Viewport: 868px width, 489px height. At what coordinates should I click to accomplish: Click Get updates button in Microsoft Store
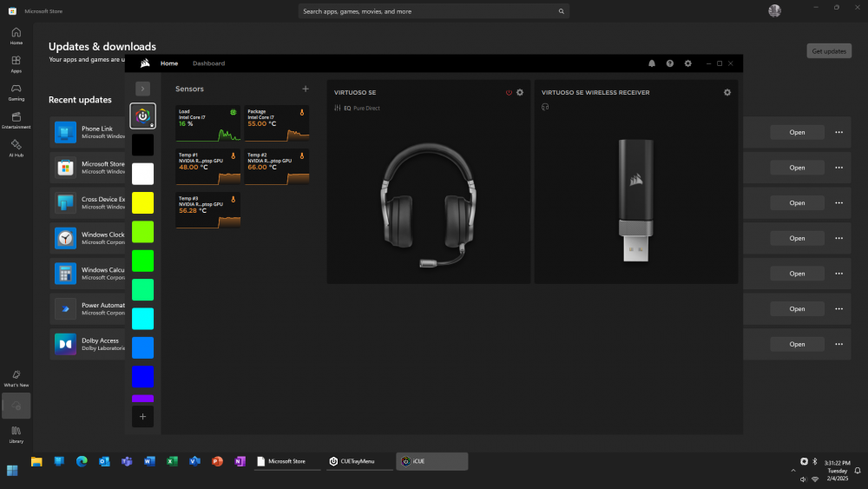coord(829,51)
